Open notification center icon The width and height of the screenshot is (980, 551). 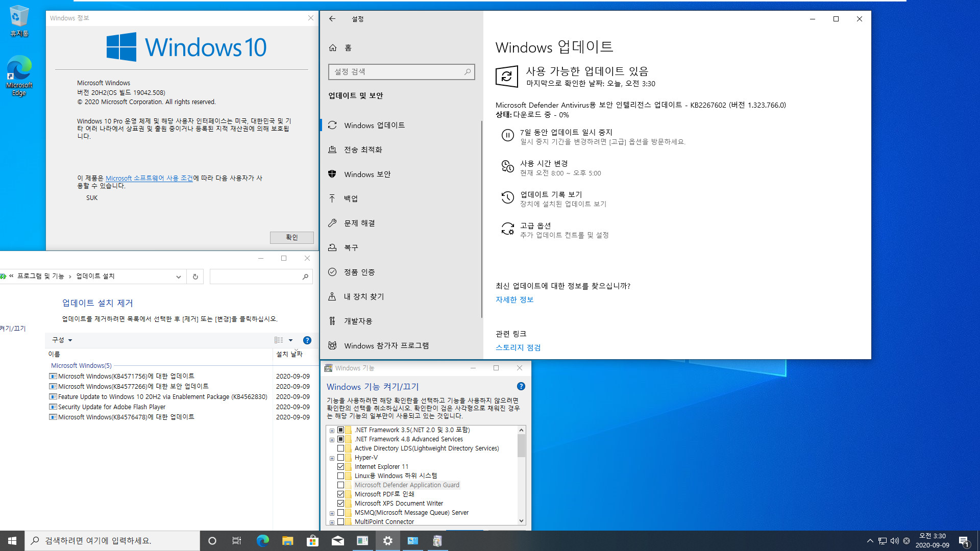964,541
